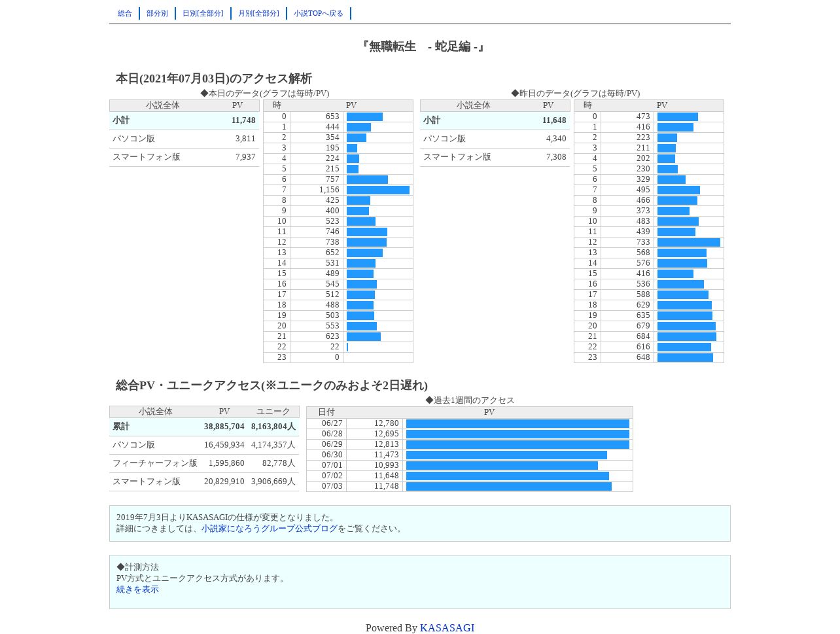Open 小説家になろうグループ公式ブログ link
The image size is (840, 634).
[270, 529]
